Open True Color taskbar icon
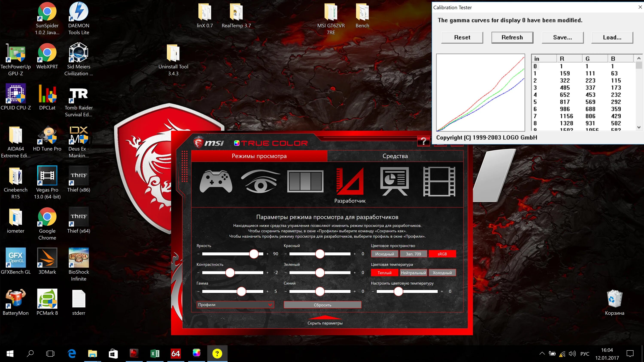This screenshot has width=644, height=362. pyautogui.click(x=196, y=353)
